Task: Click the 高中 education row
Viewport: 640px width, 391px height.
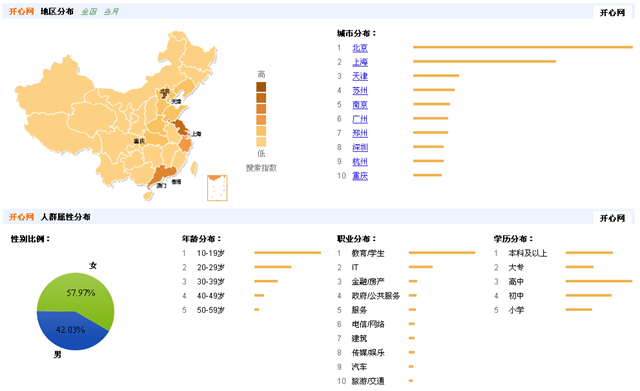Action: [563, 282]
